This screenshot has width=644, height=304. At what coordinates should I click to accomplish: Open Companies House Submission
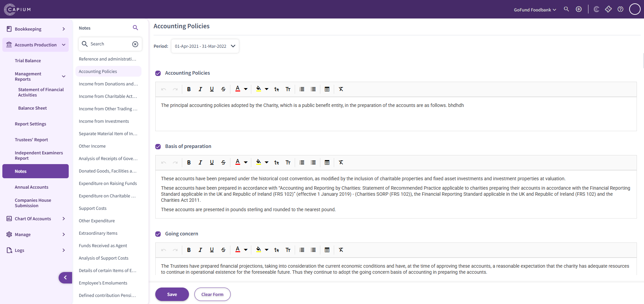33,203
